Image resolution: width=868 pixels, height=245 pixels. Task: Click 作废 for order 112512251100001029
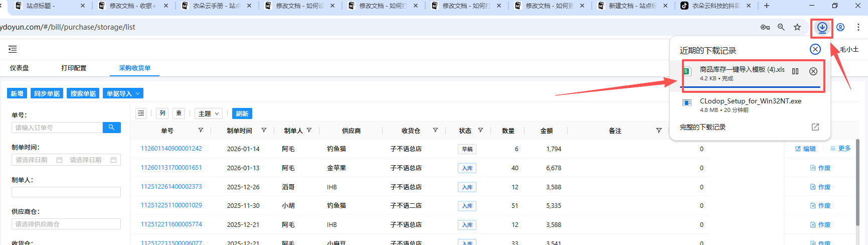(820, 205)
